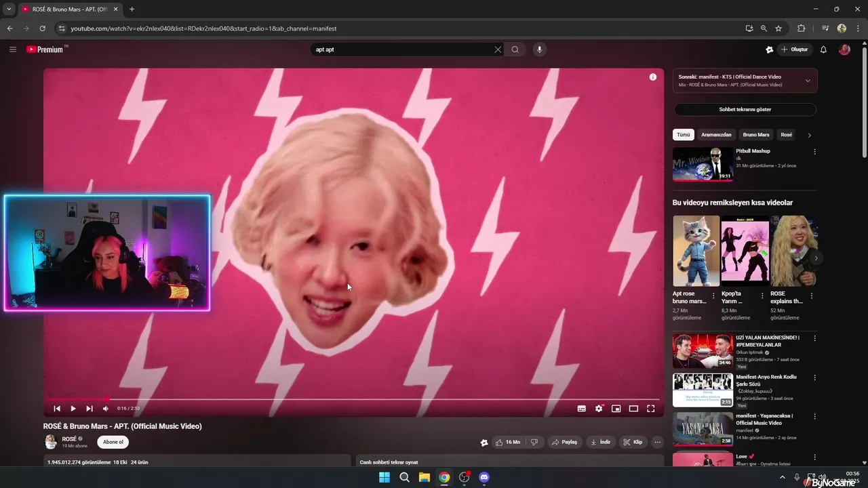The height and width of the screenshot is (488, 868).
Task: Open options for Kpop'ta Yarım short
Action: 762,296
